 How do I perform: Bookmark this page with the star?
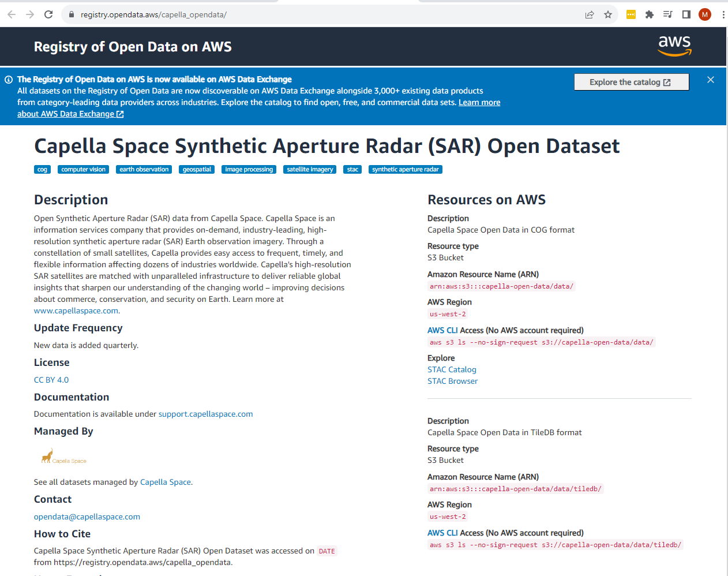click(x=608, y=14)
